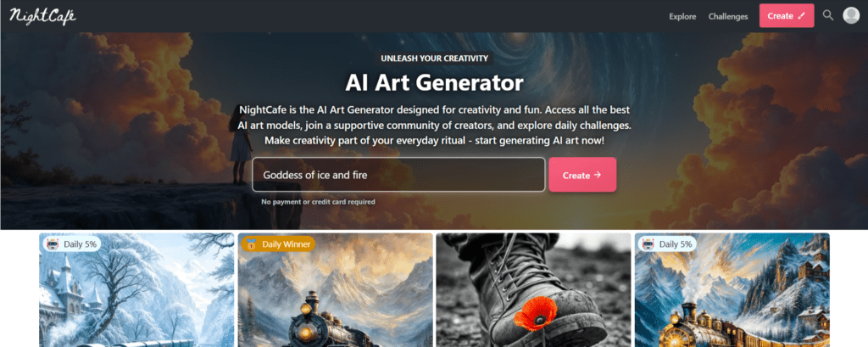Click the arrow icon on hero Create button
The height and width of the screenshot is (347, 868).
pos(597,175)
